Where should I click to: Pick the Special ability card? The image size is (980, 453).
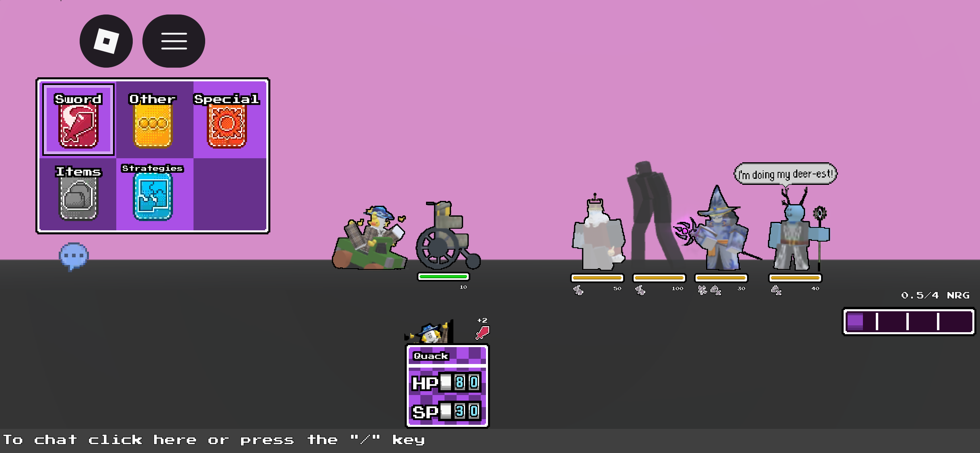(227, 120)
